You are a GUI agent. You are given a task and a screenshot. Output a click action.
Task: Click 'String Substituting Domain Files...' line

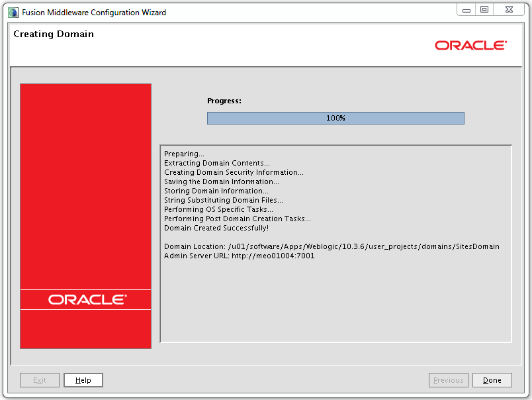coord(223,200)
